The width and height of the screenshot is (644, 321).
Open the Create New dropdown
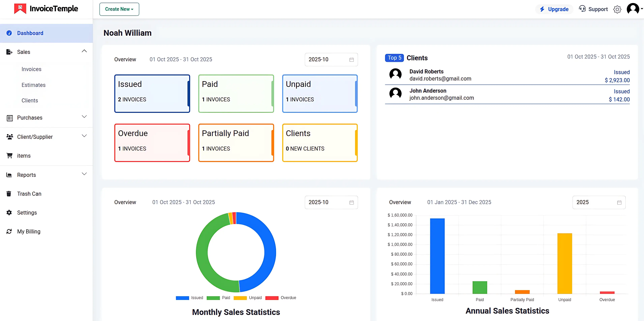click(119, 9)
